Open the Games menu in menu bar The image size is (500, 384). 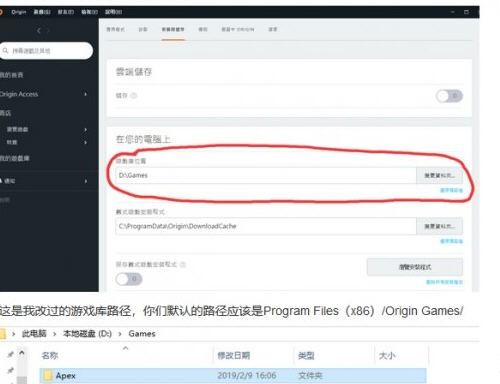(x=42, y=12)
